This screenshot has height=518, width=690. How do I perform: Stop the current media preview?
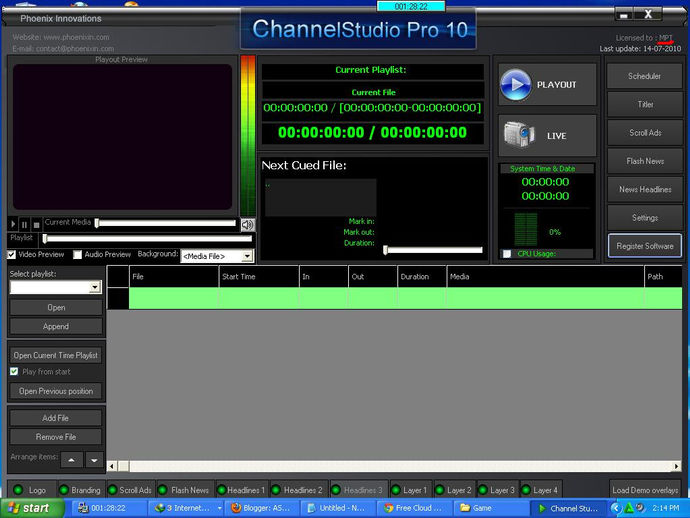(37, 224)
